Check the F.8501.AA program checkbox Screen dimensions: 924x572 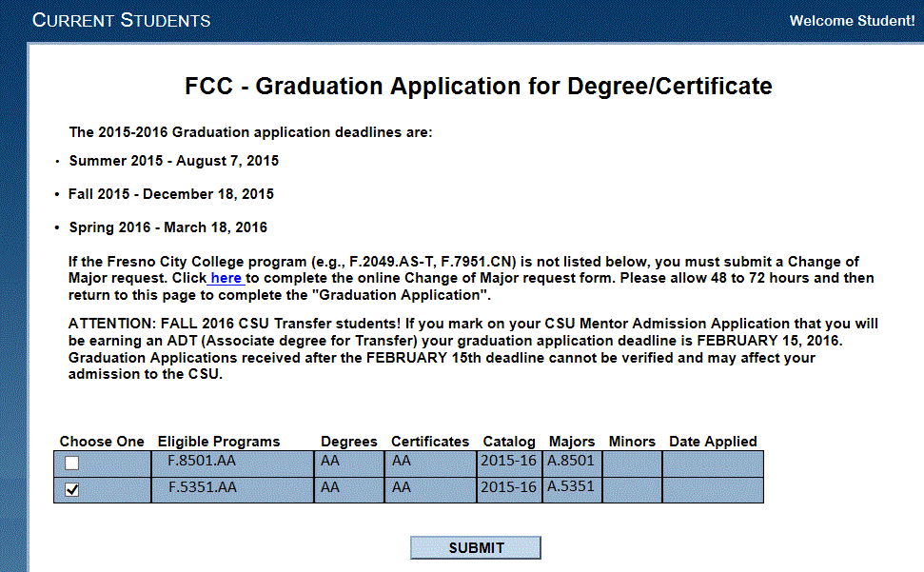point(72,463)
